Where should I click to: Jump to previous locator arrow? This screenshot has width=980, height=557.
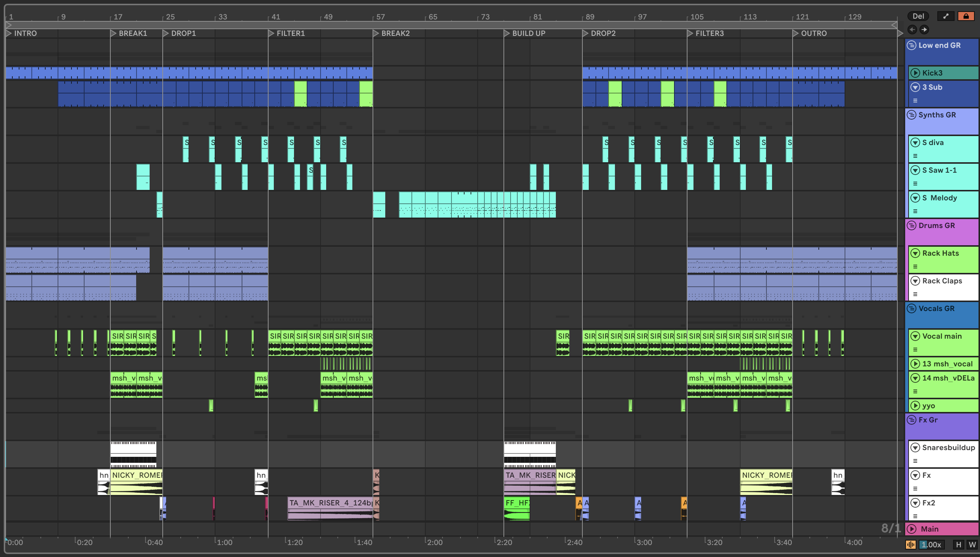[x=912, y=30]
